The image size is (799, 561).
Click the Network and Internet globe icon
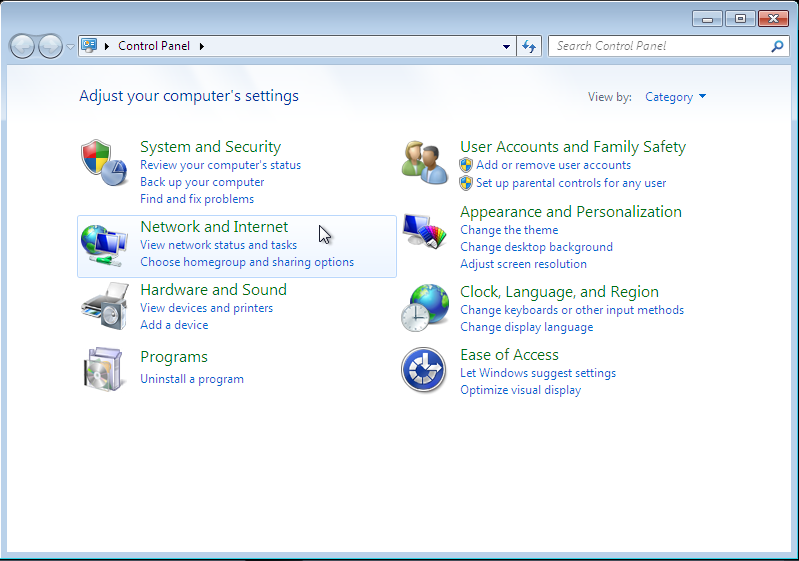click(104, 246)
